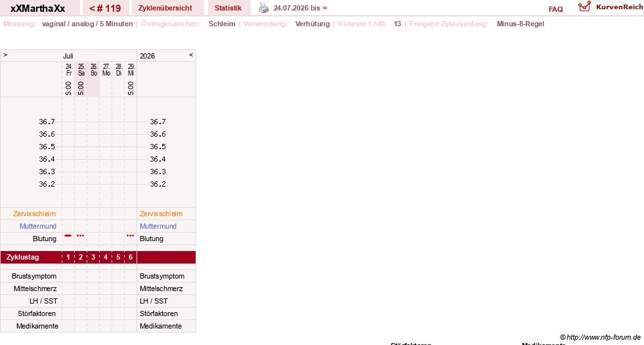This screenshot has height=345, width=644.
Task: Open the KurvenReich text link
Action: point(619,7)
